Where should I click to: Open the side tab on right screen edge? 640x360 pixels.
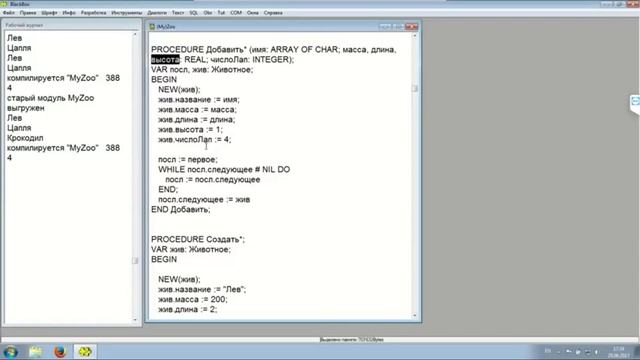[x=635, y=102]
